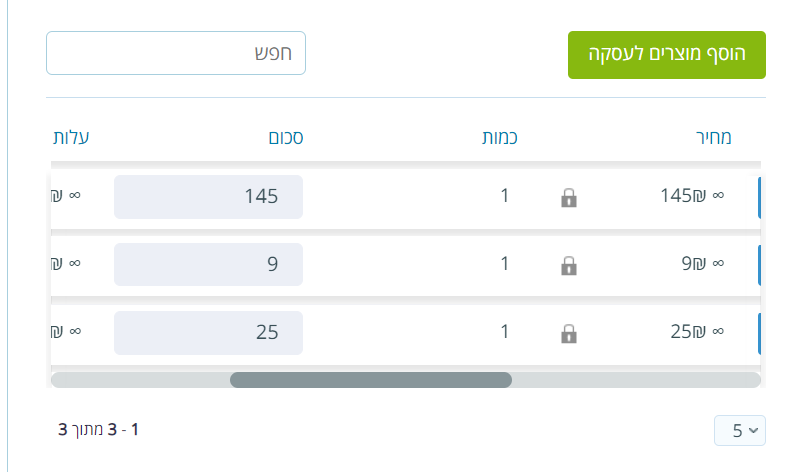Viewport: 787px width, 472px height.
Task: Focus the 'חפש' search field
Action: 176,53
